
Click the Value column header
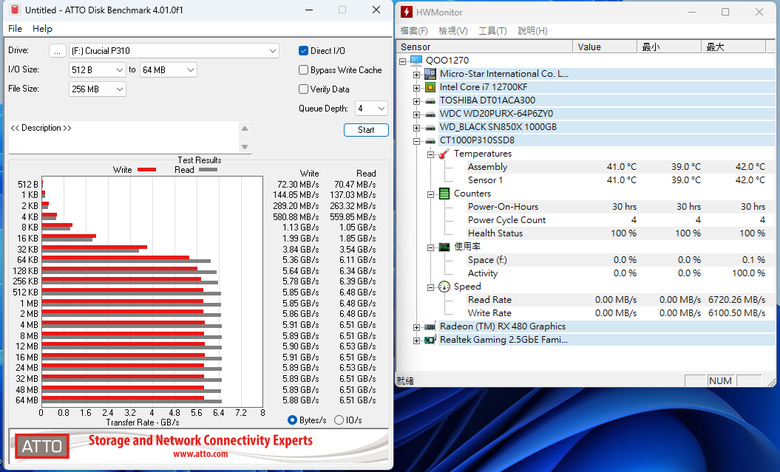point(605,47)
